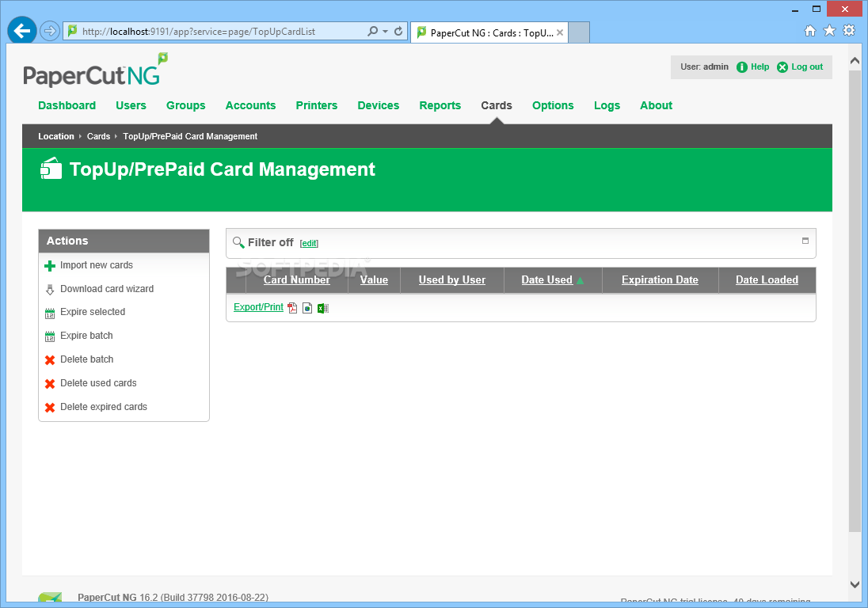Export card list as Excel icon

tap(323, 308)
